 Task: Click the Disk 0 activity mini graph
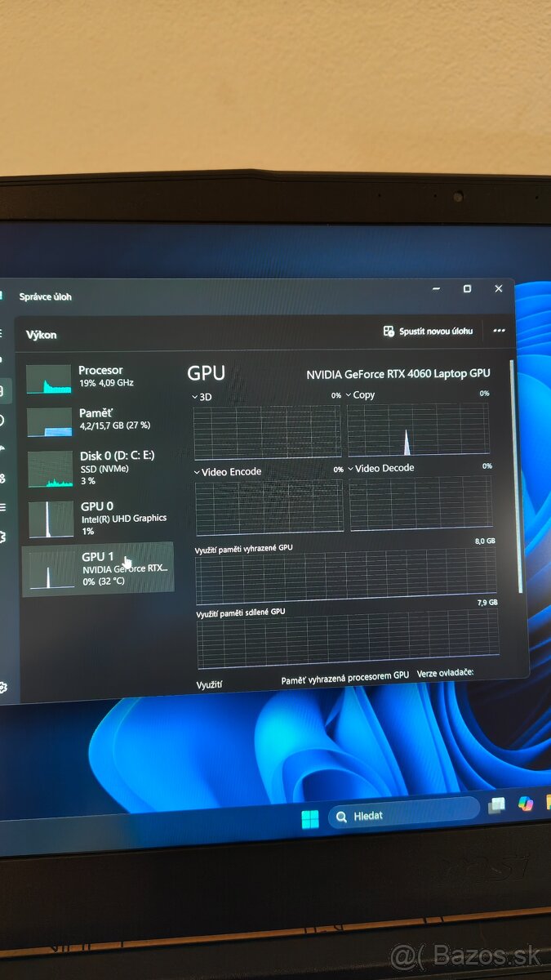(51, 470)
